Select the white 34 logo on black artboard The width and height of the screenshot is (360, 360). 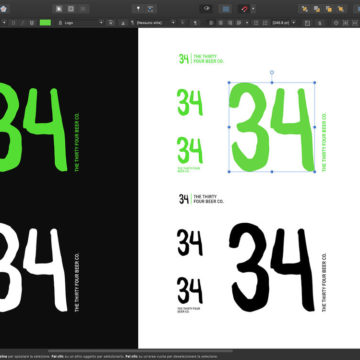pos(33,267)
